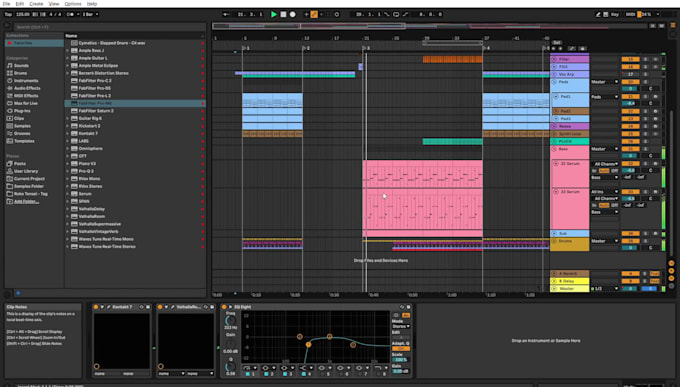
Task: Open the Help menu
Action: 92,3
